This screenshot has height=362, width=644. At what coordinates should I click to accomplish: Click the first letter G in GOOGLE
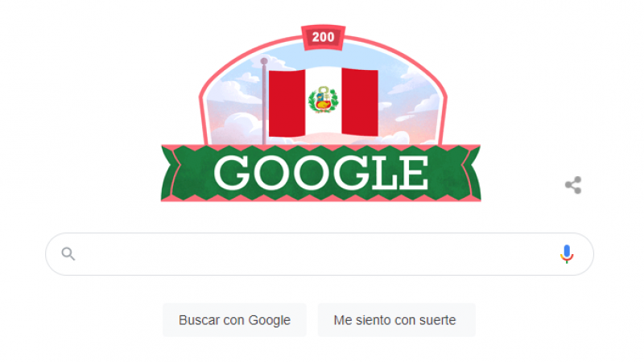click(x=233, y=173)
